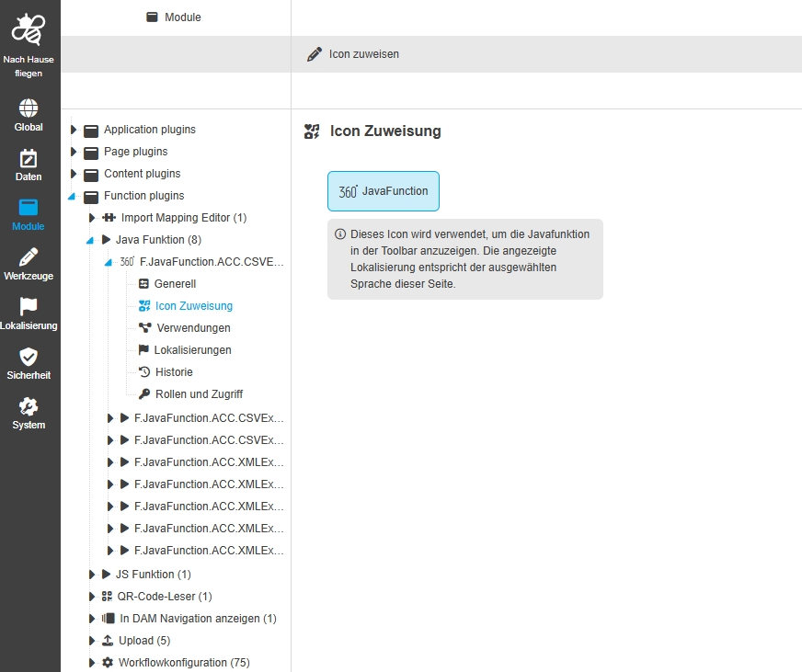
Task: Select Workflowkonfiguration (75) label
Action: (184, 662)
